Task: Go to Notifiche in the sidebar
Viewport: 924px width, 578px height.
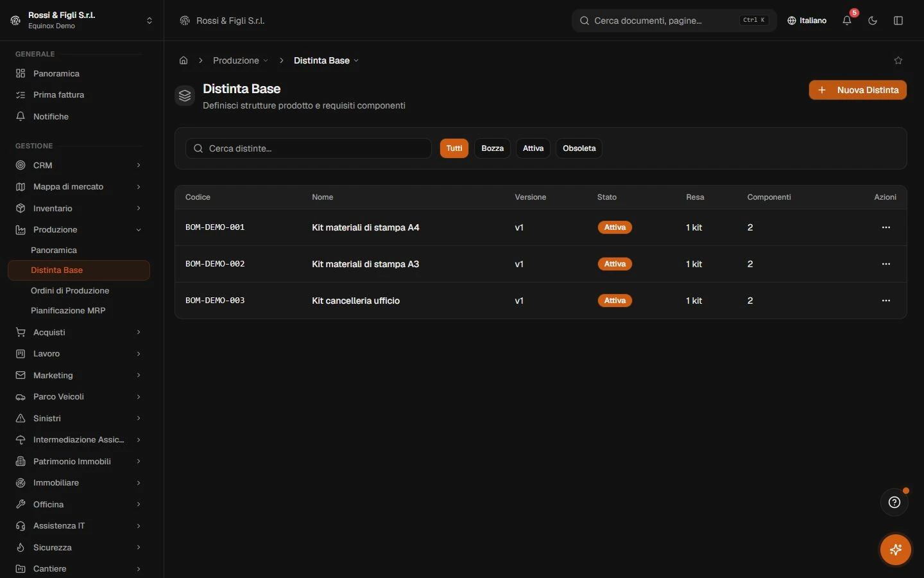Action: [x=78, y=116]
